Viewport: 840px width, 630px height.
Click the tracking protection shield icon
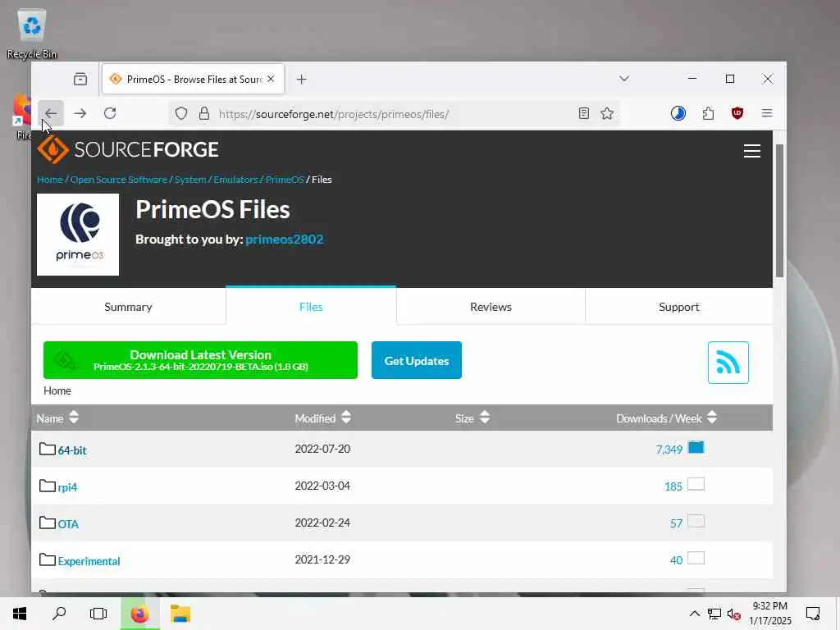[x=181, y=113]
